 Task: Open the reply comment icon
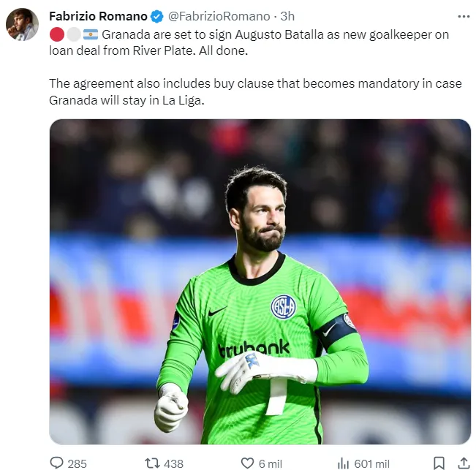tap(56, 463)
